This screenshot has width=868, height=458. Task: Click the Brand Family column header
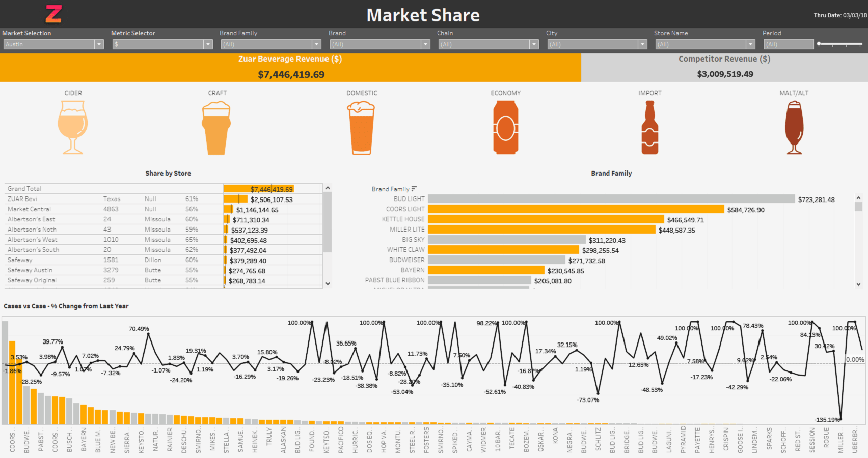[x=390, y=189]
